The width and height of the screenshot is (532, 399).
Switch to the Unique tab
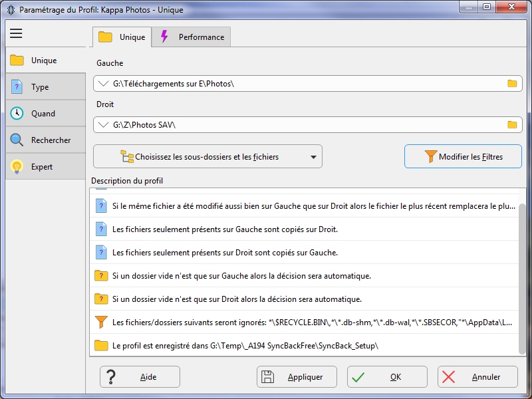coord(122,37)
